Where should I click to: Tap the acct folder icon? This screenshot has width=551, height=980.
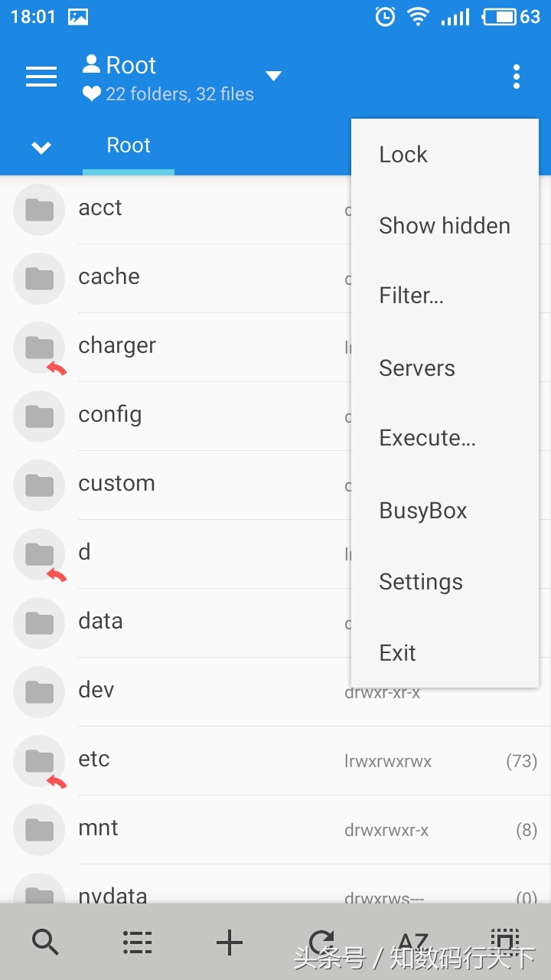pos(39,210)
